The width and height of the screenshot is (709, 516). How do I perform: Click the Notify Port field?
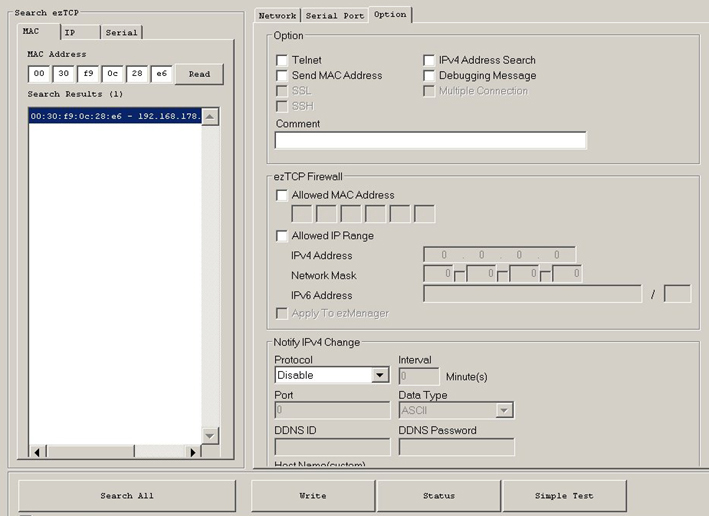coord(332,410)
